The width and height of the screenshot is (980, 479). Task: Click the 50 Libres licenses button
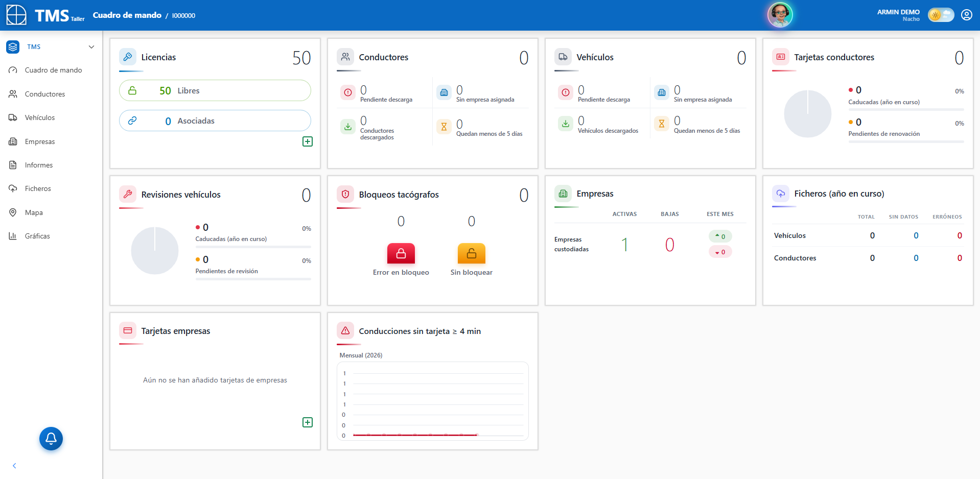coord(215,90)
